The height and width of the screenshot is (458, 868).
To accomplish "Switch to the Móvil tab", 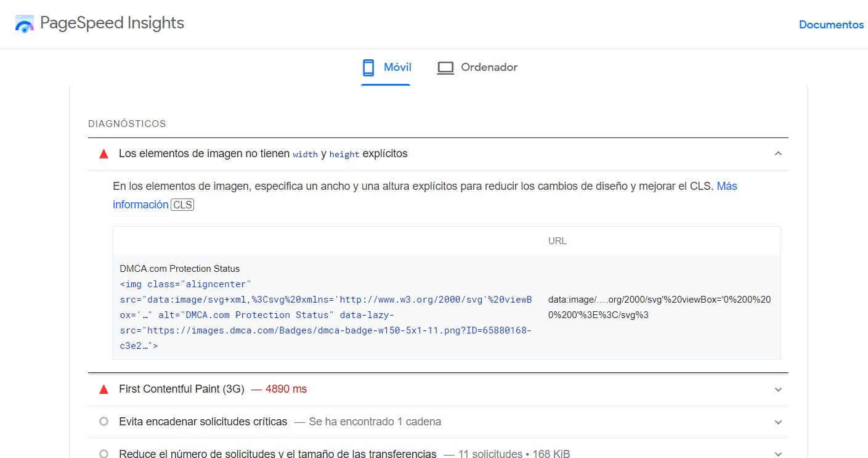I will click(x=386, y=68).
